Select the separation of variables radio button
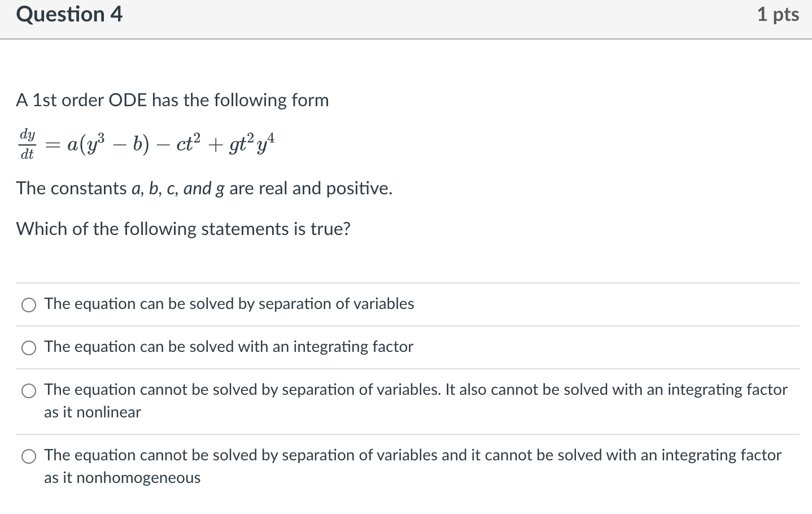Screen dimensions: 812x514 (29, 304)
